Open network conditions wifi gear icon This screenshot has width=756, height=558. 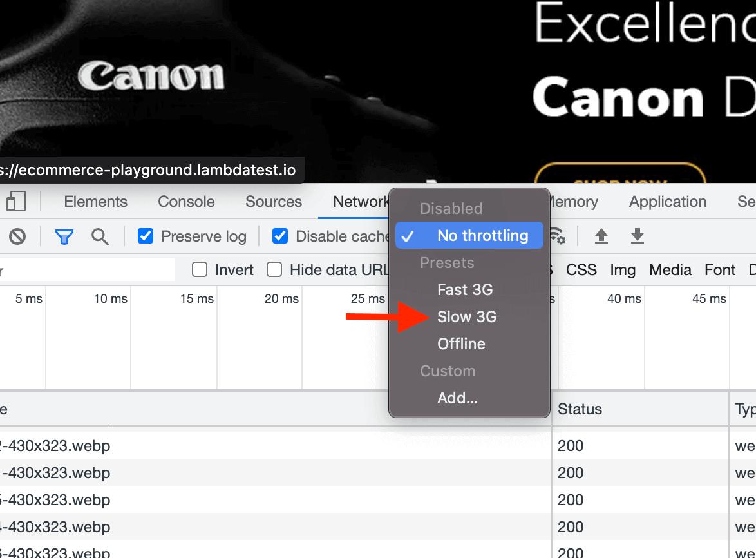(558, 236)
